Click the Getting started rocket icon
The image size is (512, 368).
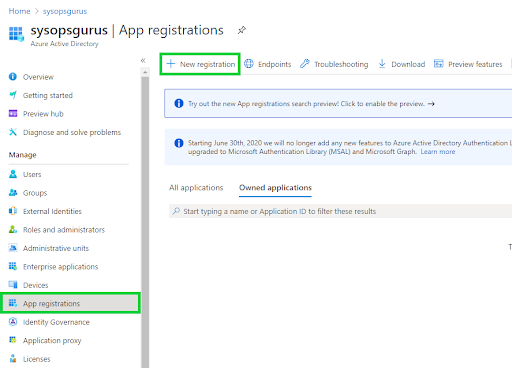click(13, 95)
